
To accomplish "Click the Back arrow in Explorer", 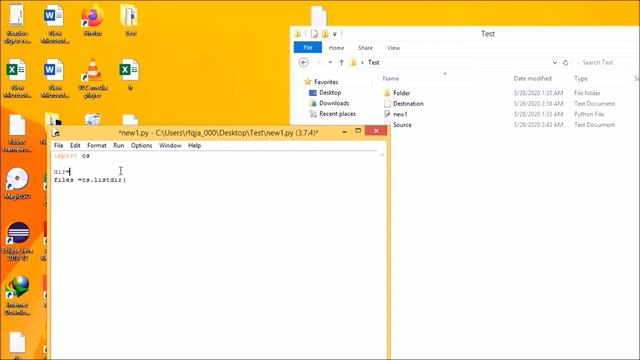I will 304,62.
